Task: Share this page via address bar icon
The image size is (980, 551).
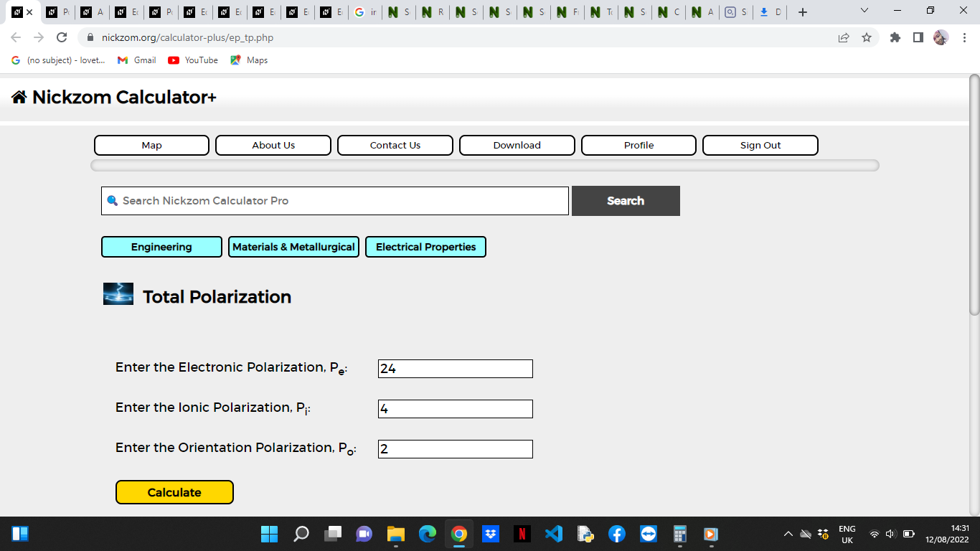Action: (x=844, y=37)
